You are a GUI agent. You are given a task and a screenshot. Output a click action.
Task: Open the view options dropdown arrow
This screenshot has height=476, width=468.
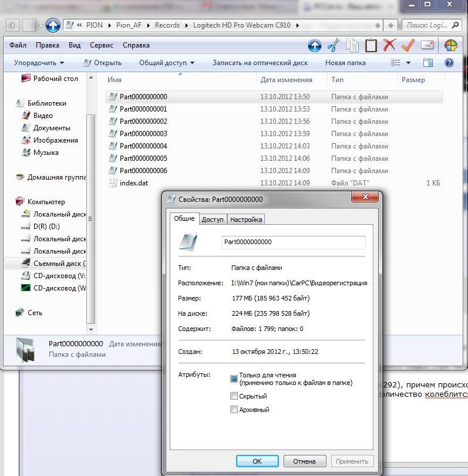pyautogui.click(x=409, y=63)
